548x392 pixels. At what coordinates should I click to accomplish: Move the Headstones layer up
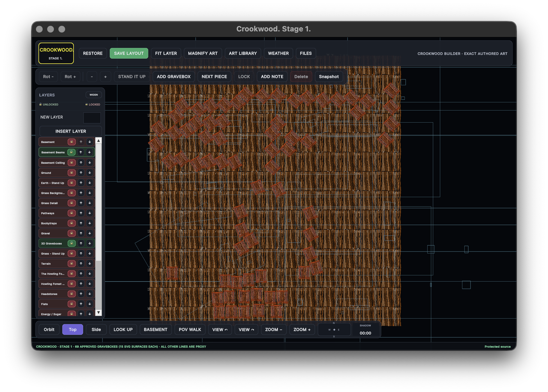click(x=81, y=294)
